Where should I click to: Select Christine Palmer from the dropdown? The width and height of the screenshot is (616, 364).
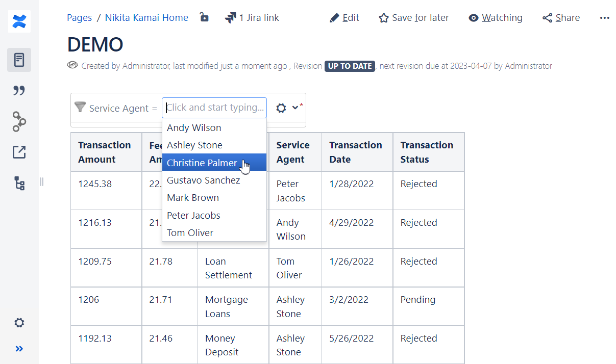(x=203, y=162)
